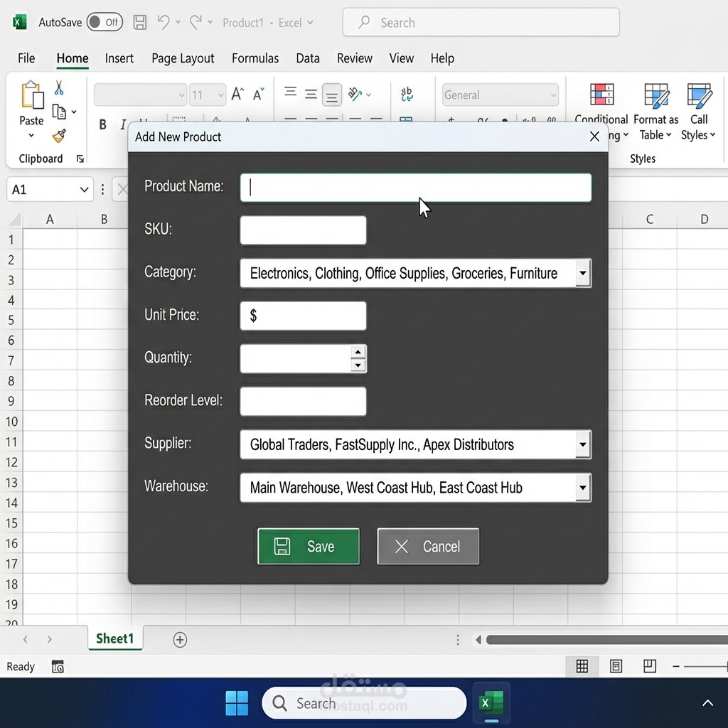Click the Cell Styles icon
Image resolution: width=728 pixels, height=728 pixels.
(699, 96)
